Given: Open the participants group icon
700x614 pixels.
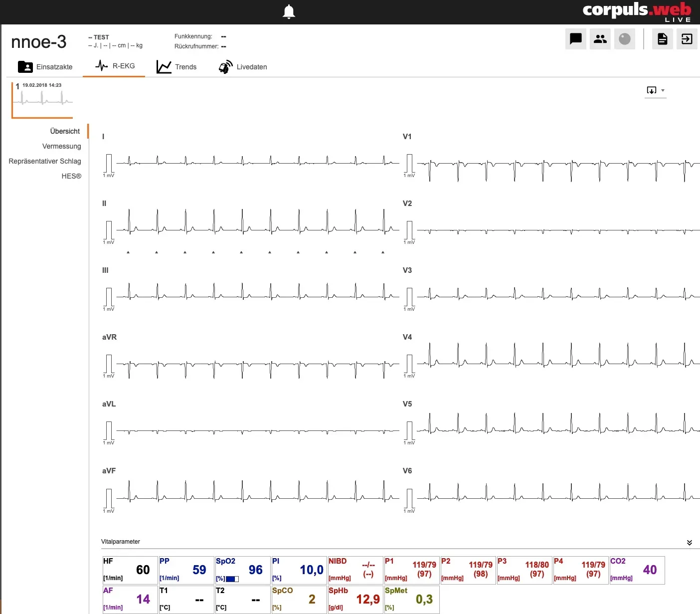Looking at the screenshot, I should coord(600,39).
